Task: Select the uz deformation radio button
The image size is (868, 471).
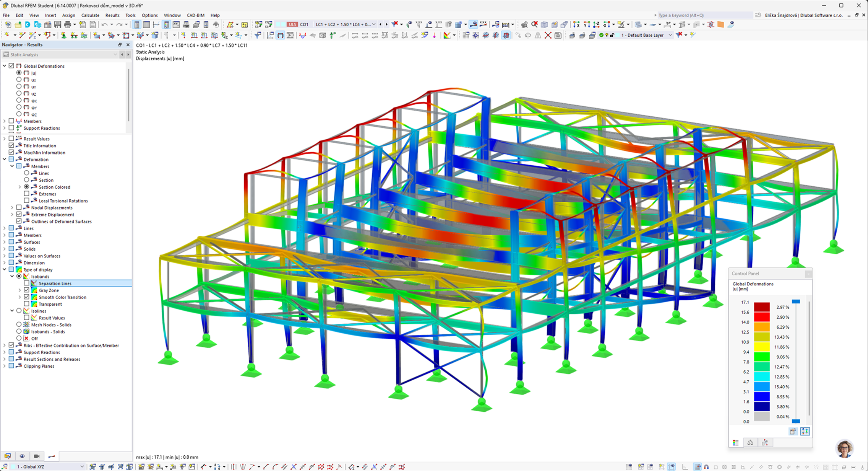Action: tap(19, 93)
